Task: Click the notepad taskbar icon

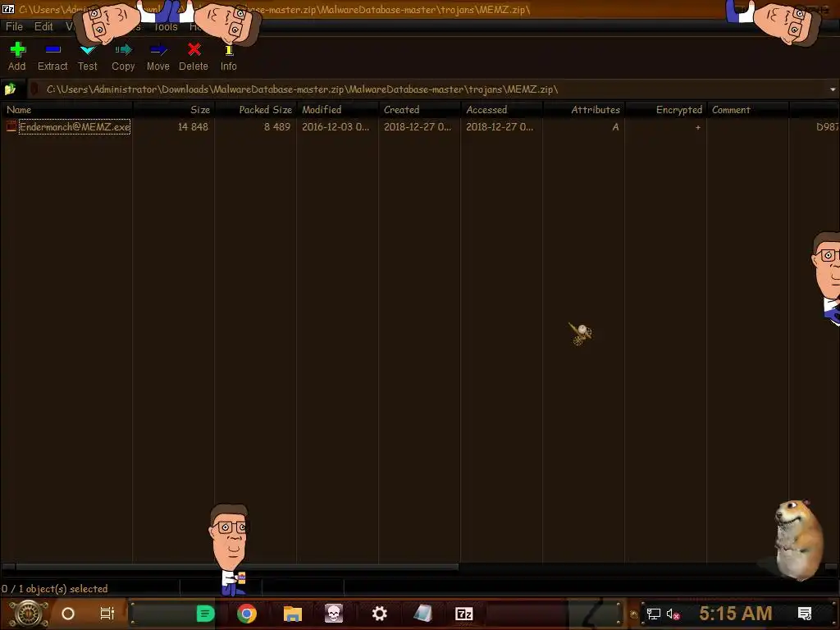Action: tap(422, 614)
